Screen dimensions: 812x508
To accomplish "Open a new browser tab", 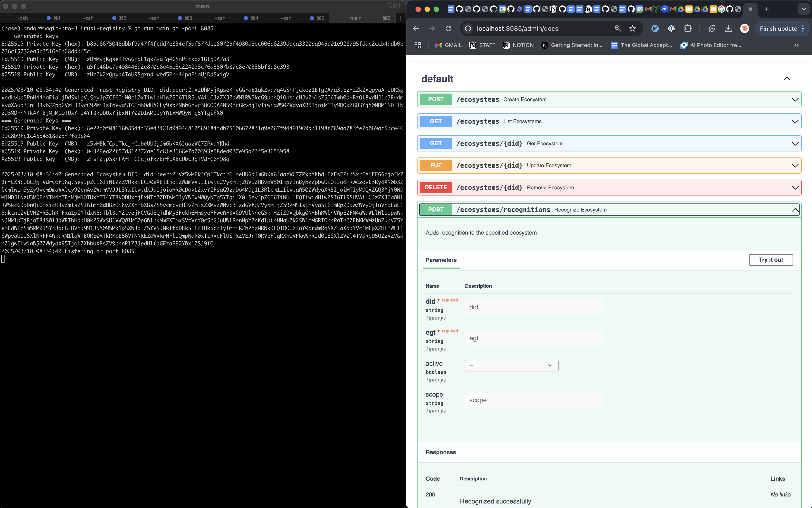I will [767, 9].
